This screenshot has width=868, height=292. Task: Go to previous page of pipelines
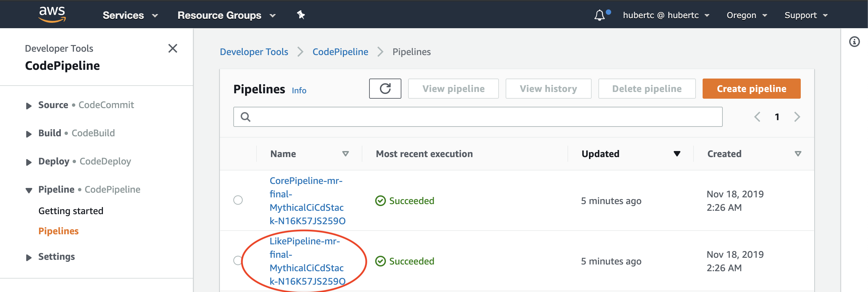point(757,117)
